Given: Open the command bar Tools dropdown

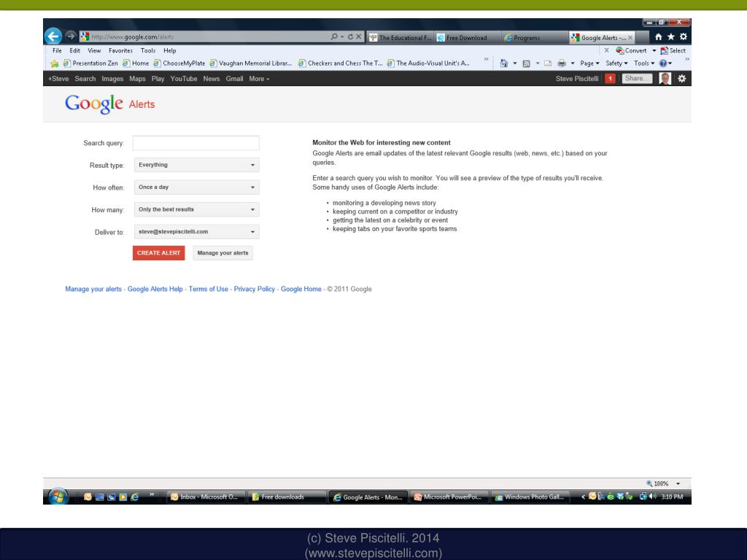Looking at the screenshot, I should coord(644,63).
